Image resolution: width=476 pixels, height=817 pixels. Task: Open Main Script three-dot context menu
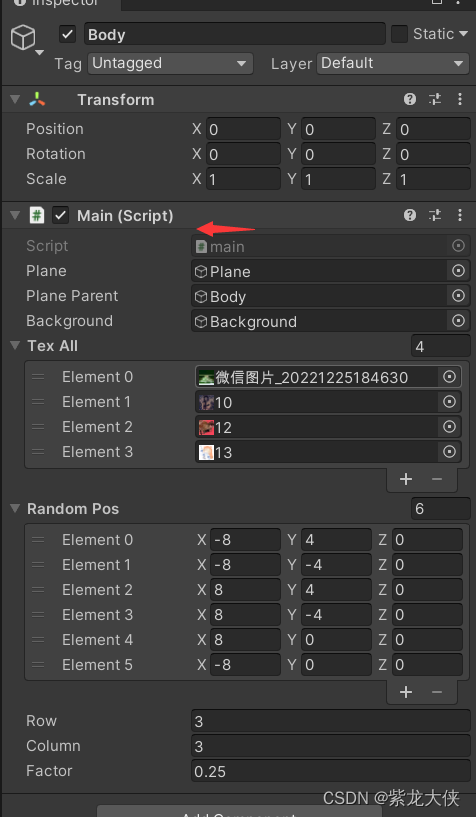[x=459, y=215]
